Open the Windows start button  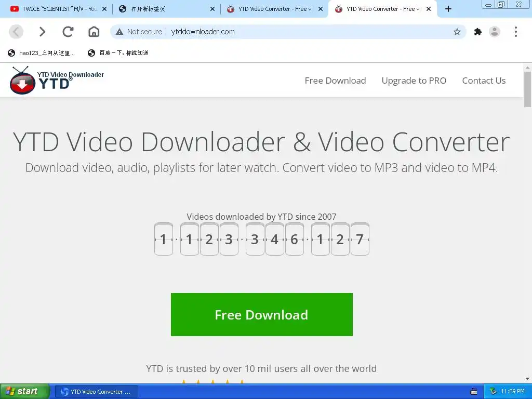(x=25, y=392)
